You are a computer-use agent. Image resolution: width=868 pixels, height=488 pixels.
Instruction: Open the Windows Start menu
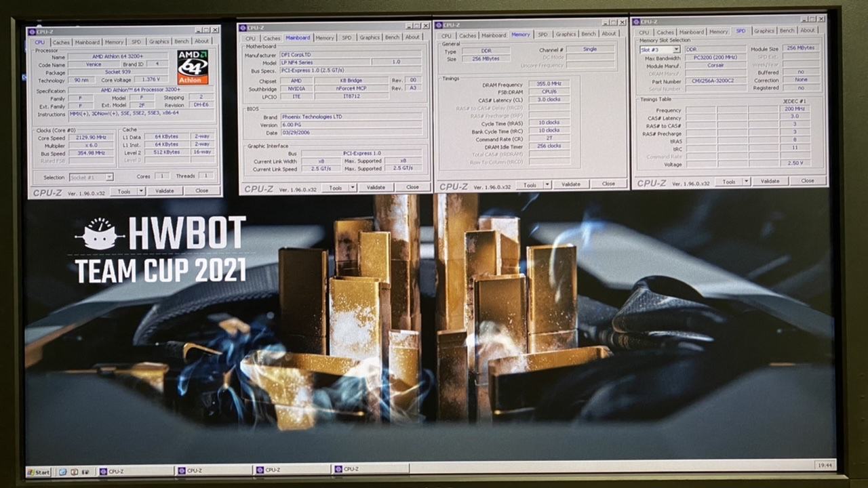(x=39, y=471)
